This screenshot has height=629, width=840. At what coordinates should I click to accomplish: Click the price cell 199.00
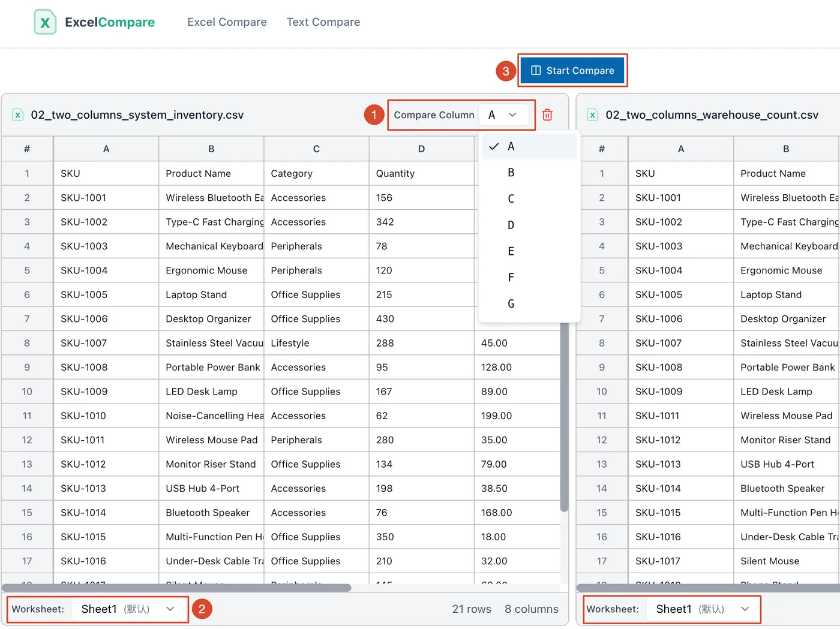pos(517,416)
